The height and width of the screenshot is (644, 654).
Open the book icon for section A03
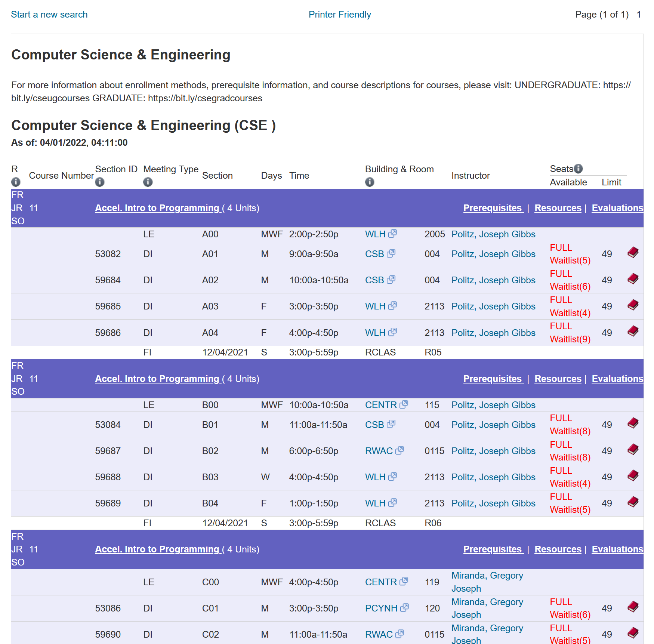[633, 305]
